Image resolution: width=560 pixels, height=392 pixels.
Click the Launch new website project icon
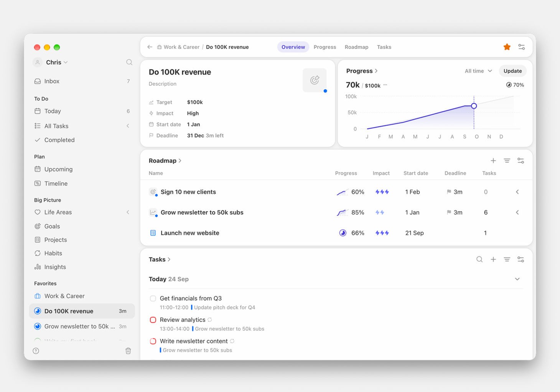[x=153, y=233]
